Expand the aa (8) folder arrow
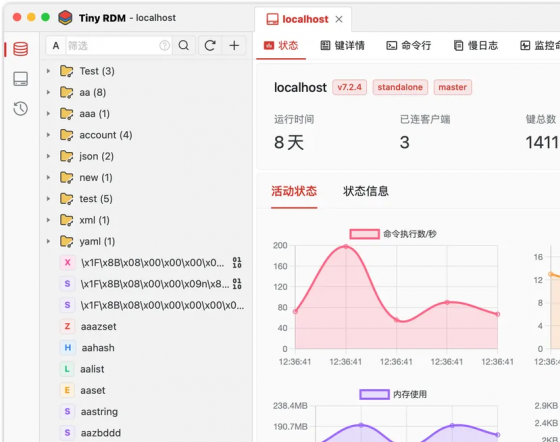The width and height of the screenshot is (560, 442). pos(49,92)
